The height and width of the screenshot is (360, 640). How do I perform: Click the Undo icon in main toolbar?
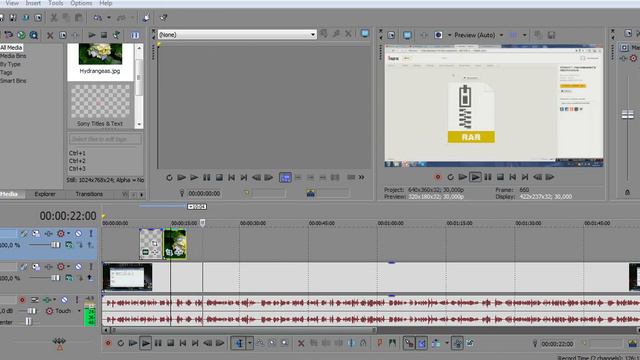click(97, 18)
